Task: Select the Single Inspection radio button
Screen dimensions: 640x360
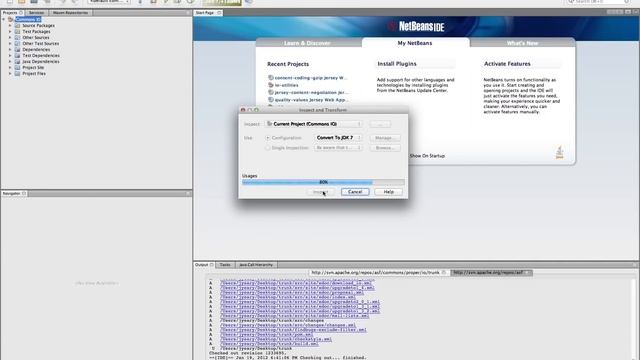Action: click(x=268, y=148)
